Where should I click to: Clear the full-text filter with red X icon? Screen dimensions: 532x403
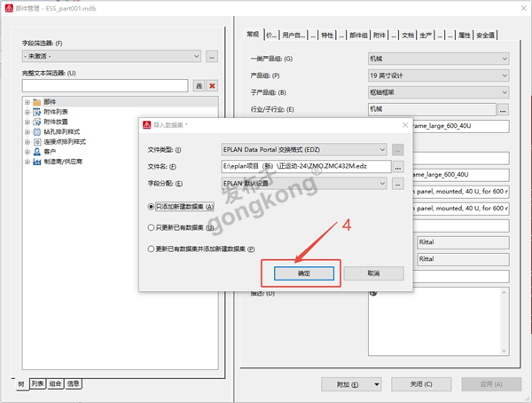[212, 85]
